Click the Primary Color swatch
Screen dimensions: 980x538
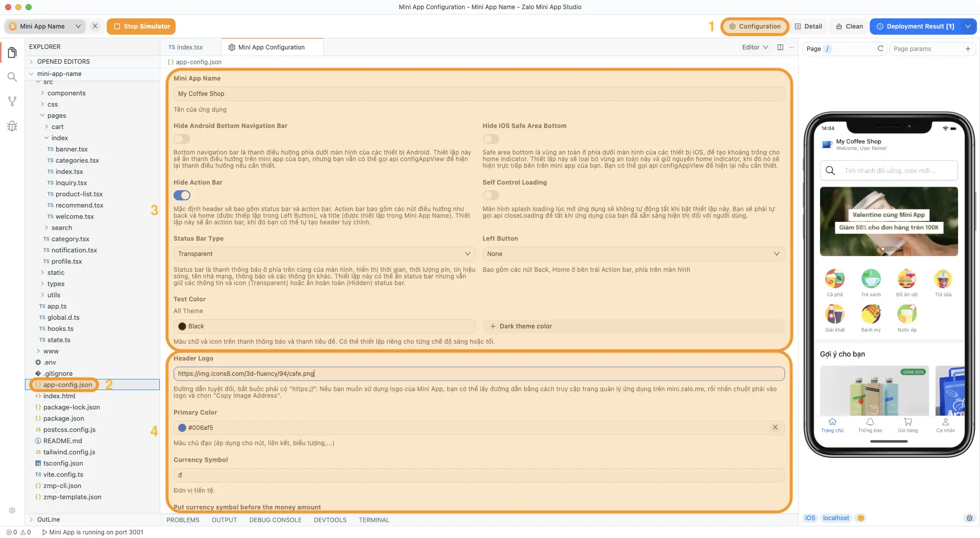tap(182, 427)
